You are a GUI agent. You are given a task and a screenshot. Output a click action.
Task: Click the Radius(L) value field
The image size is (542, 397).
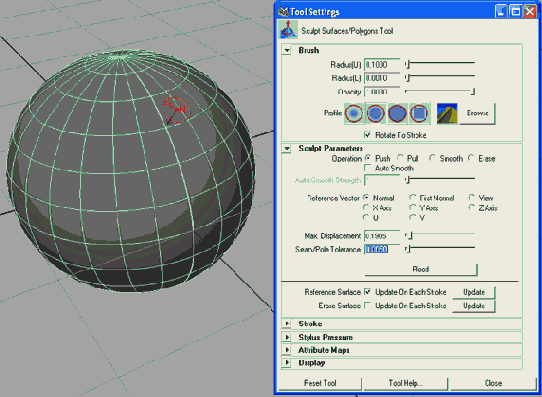tap(382, 78)
